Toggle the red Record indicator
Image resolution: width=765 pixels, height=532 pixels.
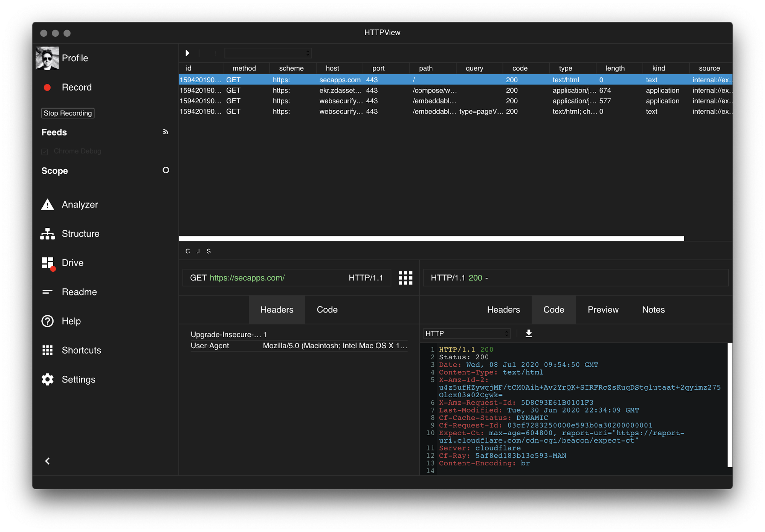coord(47,88)
